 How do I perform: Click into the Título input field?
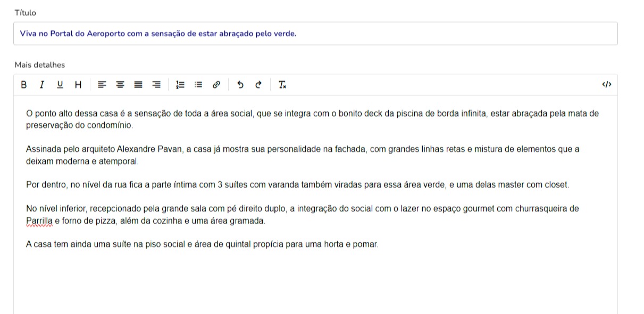[315, 33]
